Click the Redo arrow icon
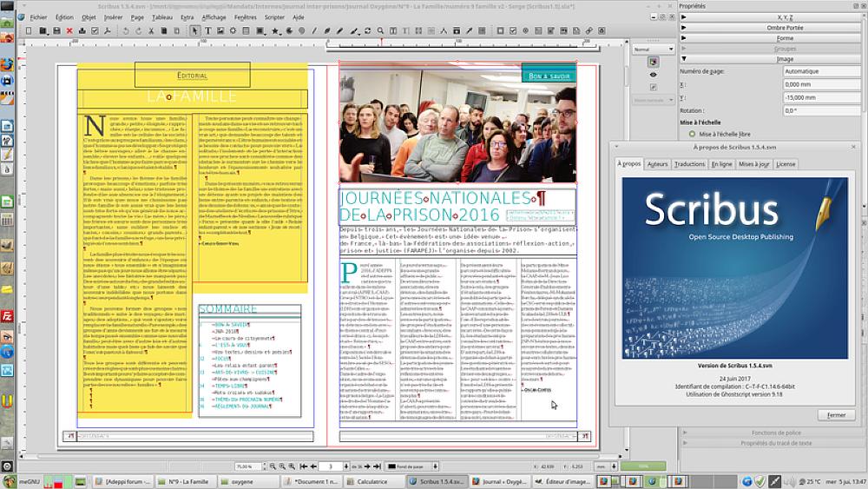This screenshot has width=868, height=489. click(138, 31)
